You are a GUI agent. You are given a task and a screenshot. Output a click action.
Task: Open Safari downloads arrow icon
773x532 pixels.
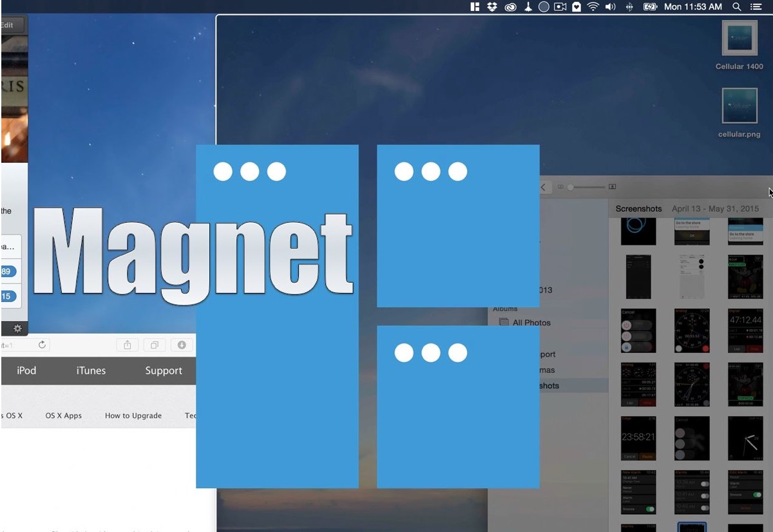[182, 345]
